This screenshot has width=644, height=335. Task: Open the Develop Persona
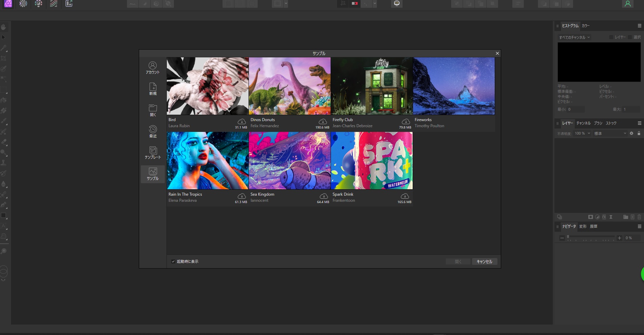(x=38, y=4)
